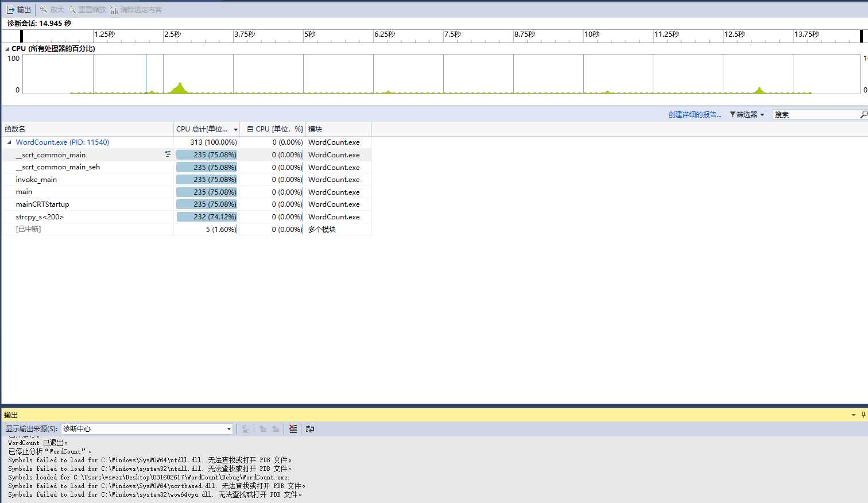Click the find message in code icon
868x503 pixels.
pyautogui.click(x=246, y=429)
